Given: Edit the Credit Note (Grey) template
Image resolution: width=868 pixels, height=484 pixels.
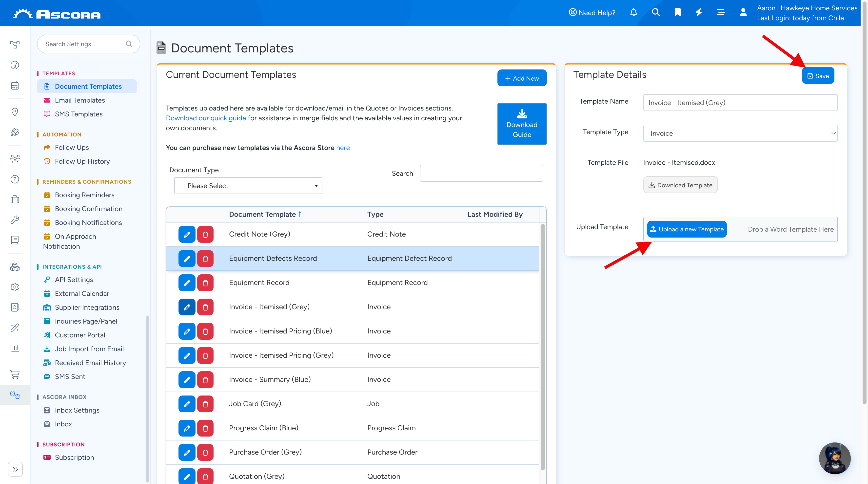Looking at the screenshot, I should click(x=187, y=234).
